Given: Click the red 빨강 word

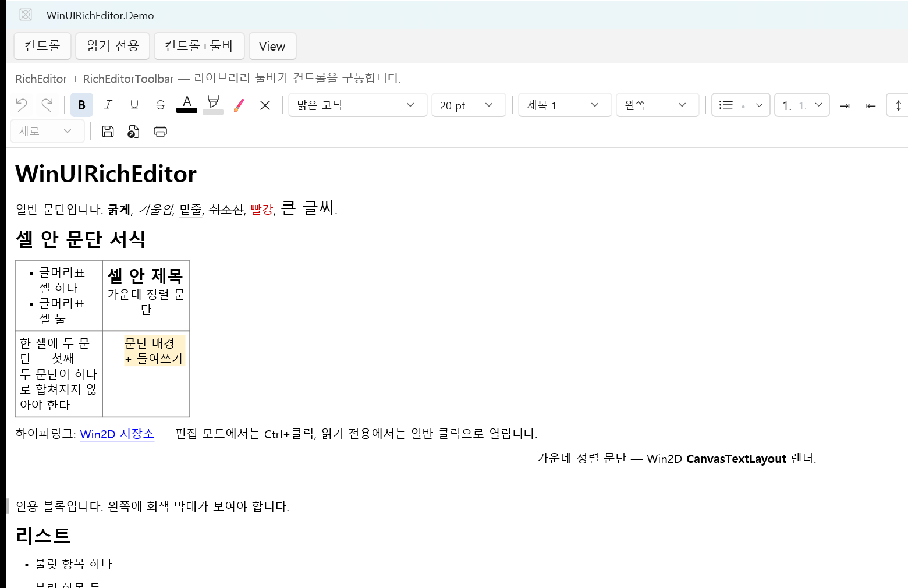Looking at the screenshot, I should coord(262,210).
